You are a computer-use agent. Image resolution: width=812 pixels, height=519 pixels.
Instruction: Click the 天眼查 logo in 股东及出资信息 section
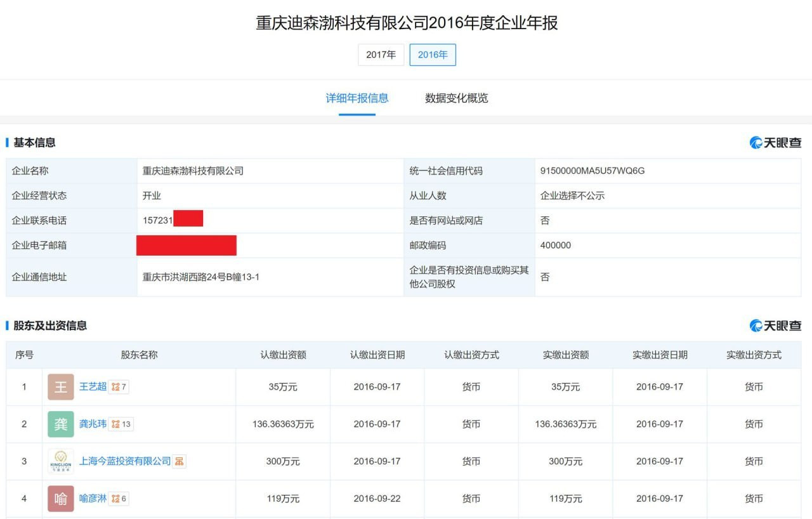[775, 325]
